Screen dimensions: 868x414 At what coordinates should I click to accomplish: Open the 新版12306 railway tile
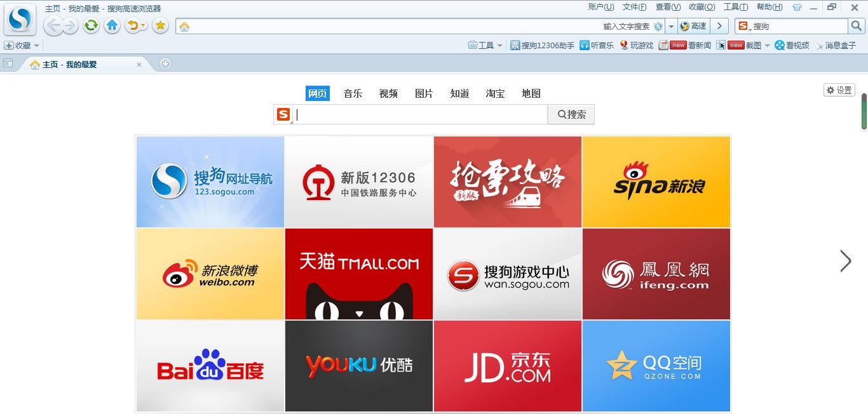[359, 182]
